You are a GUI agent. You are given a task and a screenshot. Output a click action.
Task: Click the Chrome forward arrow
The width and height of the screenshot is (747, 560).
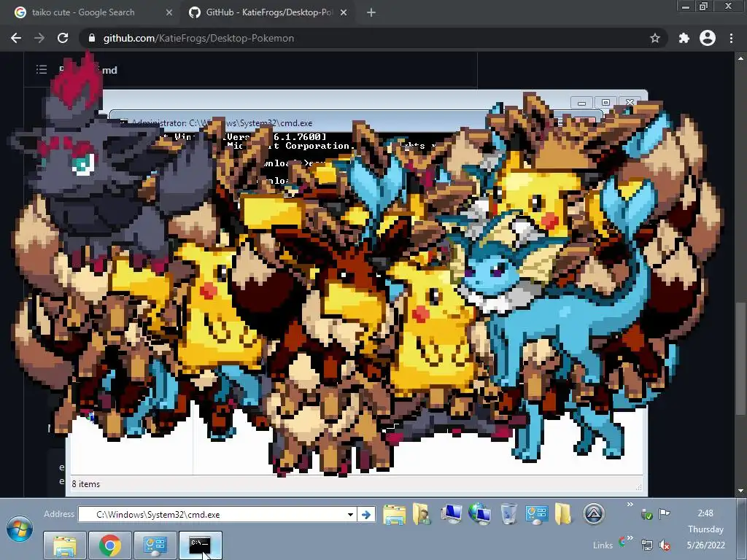click(39, 38)
